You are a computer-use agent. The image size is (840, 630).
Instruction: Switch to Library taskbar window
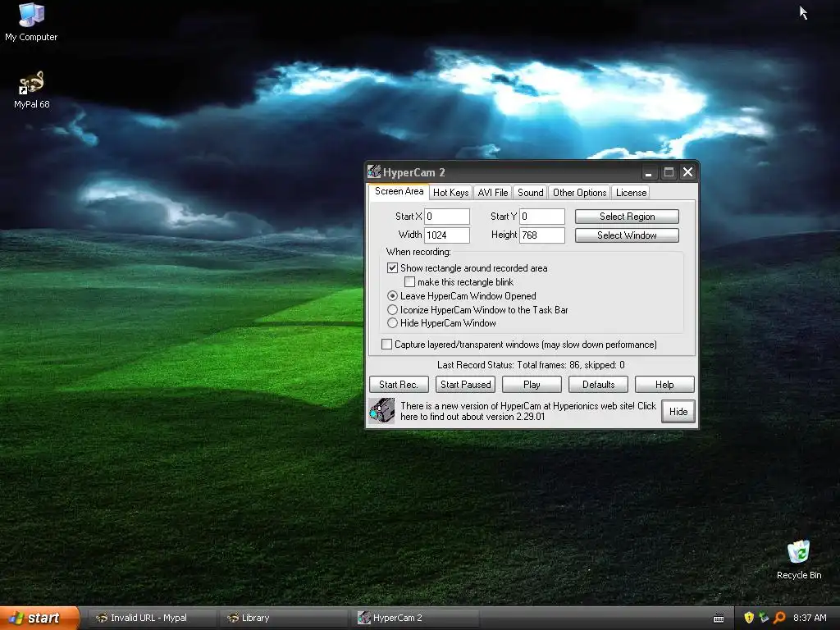click(x=283, y=618)
